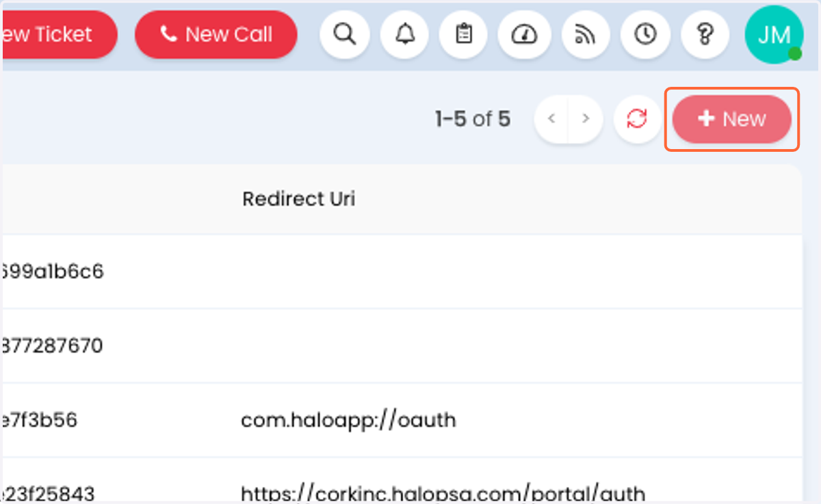Select the row ending 877287670
The height and width of the screenshot is (504, 821).
click(x=402, y=346)
